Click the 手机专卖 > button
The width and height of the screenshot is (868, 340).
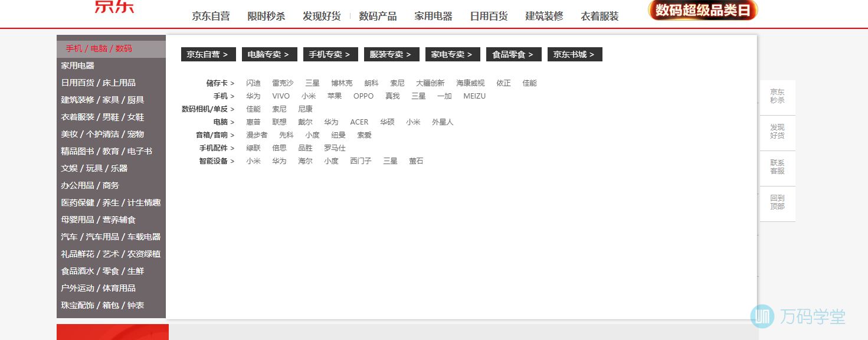click(x=330, y=54)
